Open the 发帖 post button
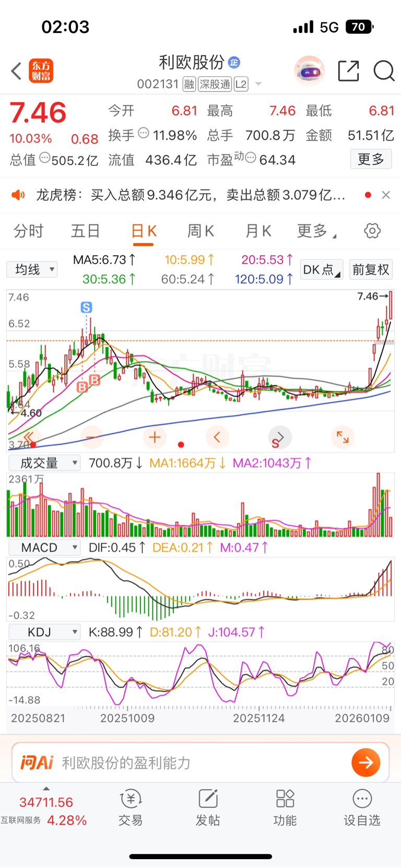The height and width of the screenshot is (868, 401). (208, 808)
